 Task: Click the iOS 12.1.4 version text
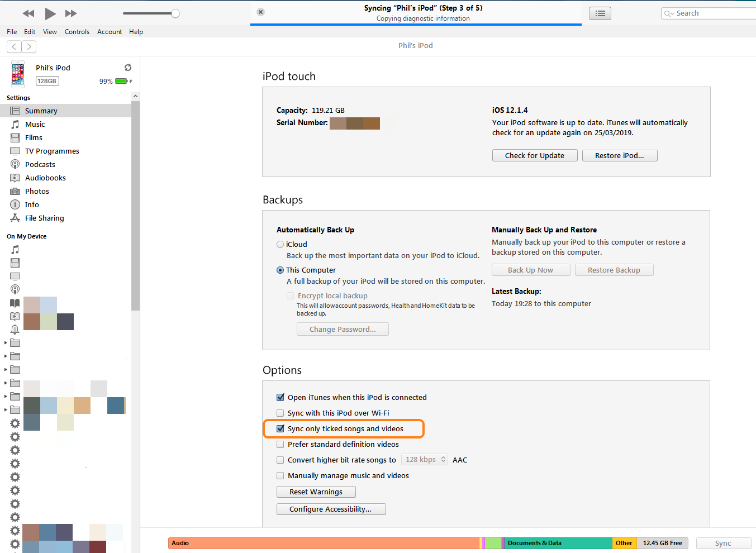510,110
